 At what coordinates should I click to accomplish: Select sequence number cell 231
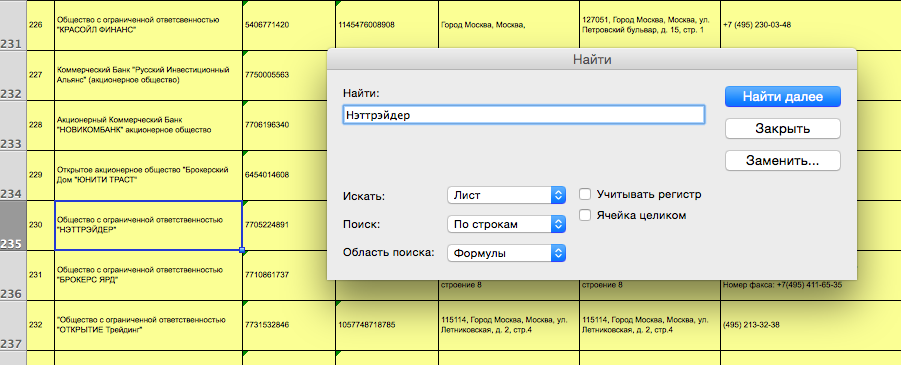[40, 276]
